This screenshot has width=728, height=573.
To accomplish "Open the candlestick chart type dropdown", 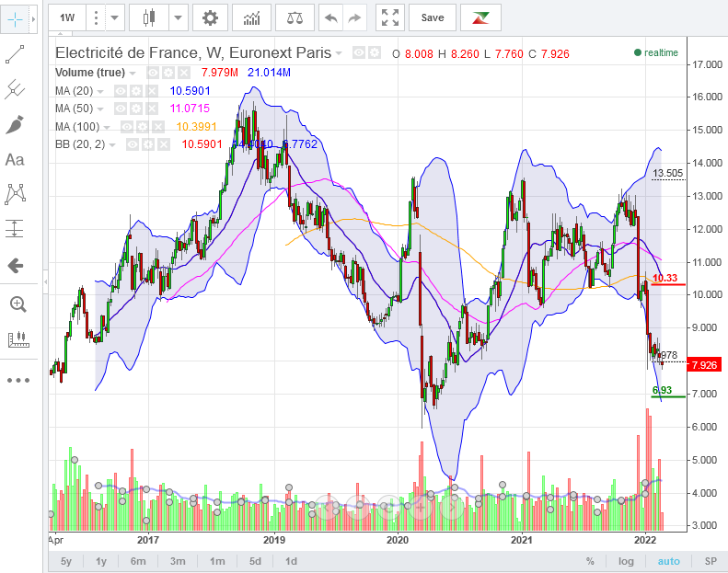I will [178, 17].
